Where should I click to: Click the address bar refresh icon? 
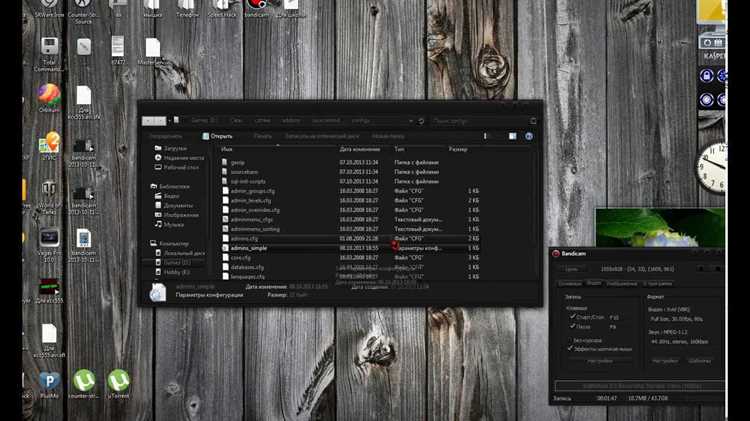click(420, 121)
